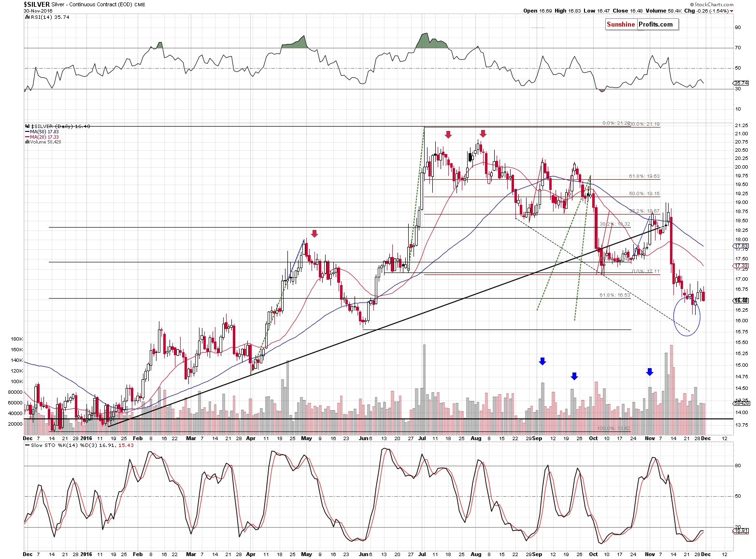Viewport: 756px width, 559px height.
Task: Click the 15.00 price axis label
Action: coord(741,365)
